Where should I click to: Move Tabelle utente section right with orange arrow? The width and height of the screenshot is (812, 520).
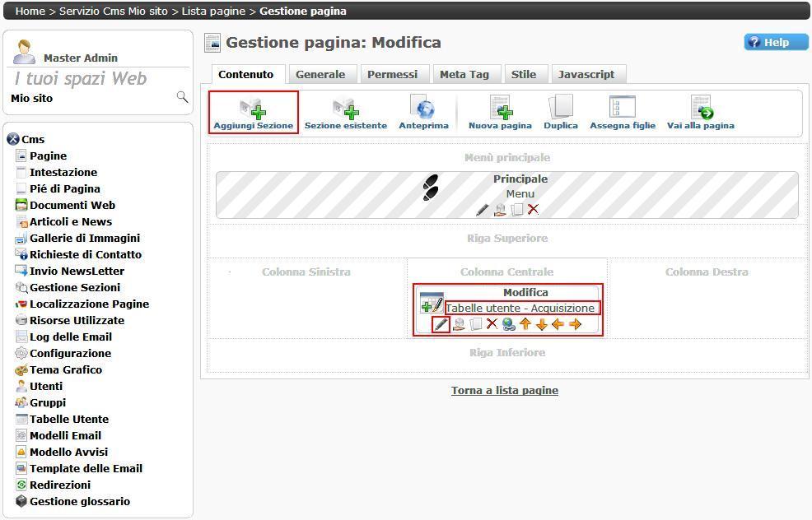click(x=575, y=324)
